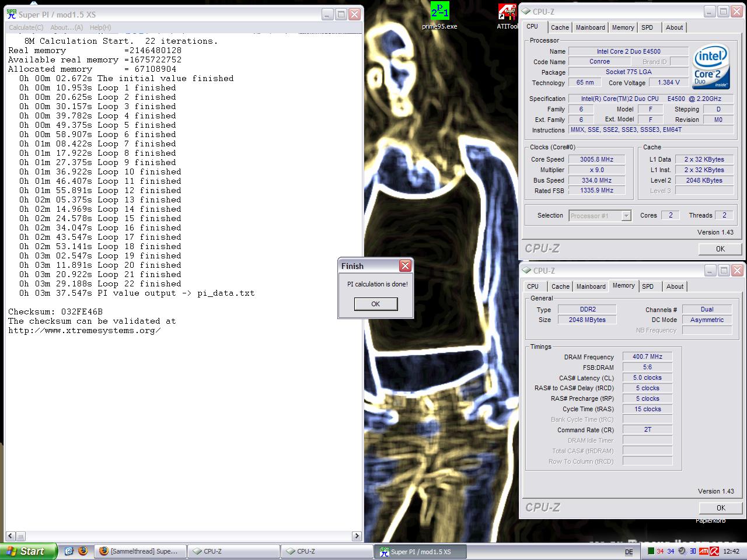Image resolution: width=747 pixels, height=560 pixels.
Task: Open the Calculate(C) menu
Action: click(26, 27)
